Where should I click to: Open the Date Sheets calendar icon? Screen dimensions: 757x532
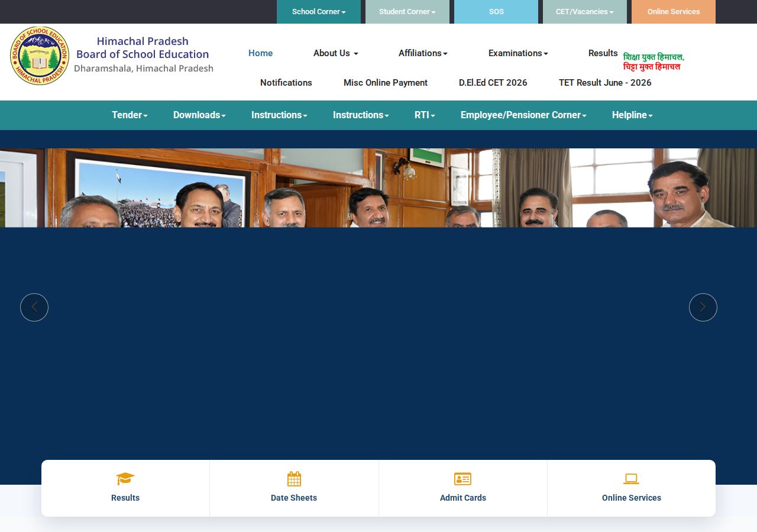point(294,479)
